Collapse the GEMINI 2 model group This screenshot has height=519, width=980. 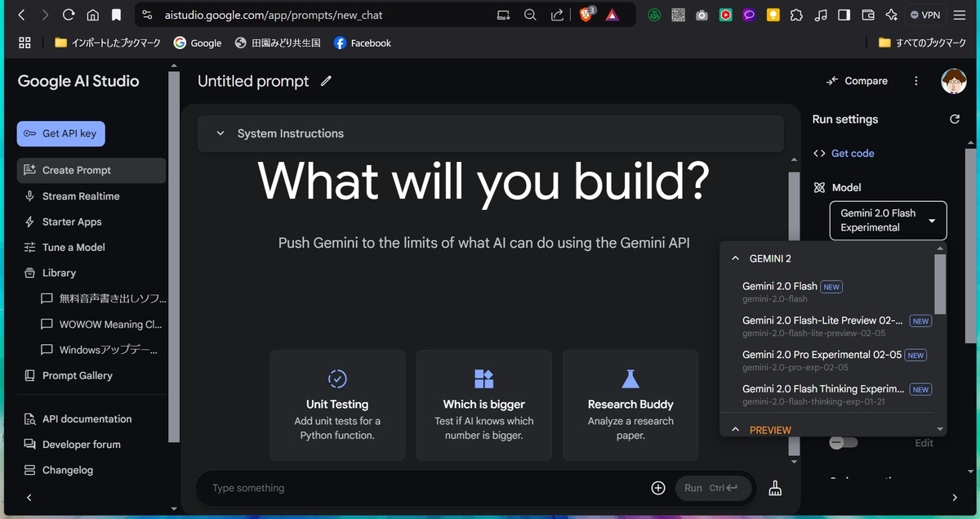point(734,258)
